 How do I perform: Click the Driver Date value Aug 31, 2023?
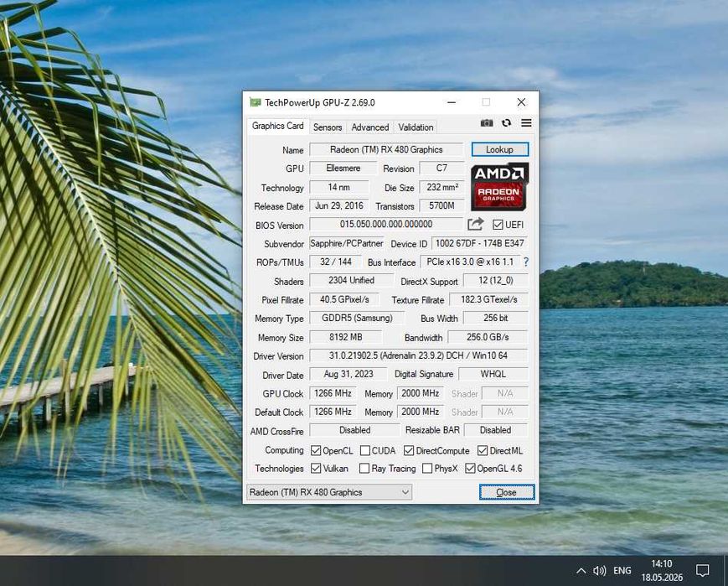click(x=349, y=375)
